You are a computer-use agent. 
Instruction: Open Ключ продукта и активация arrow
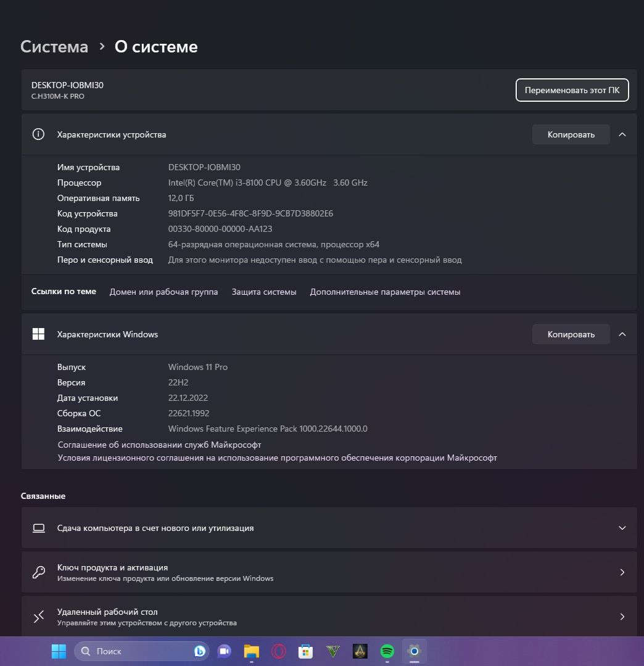coord(622,572)
